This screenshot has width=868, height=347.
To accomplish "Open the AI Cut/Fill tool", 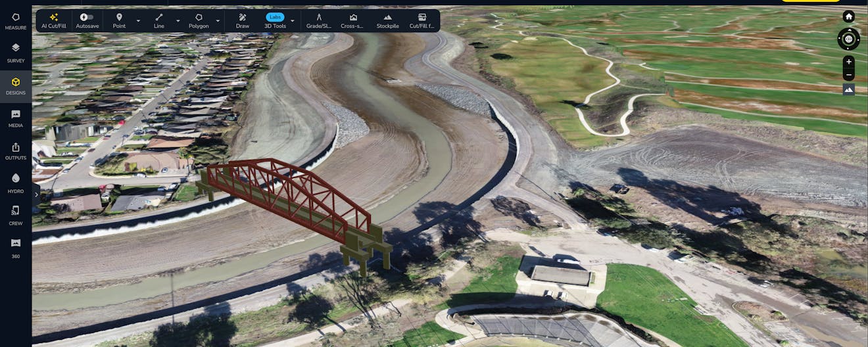I will (54, 20).
